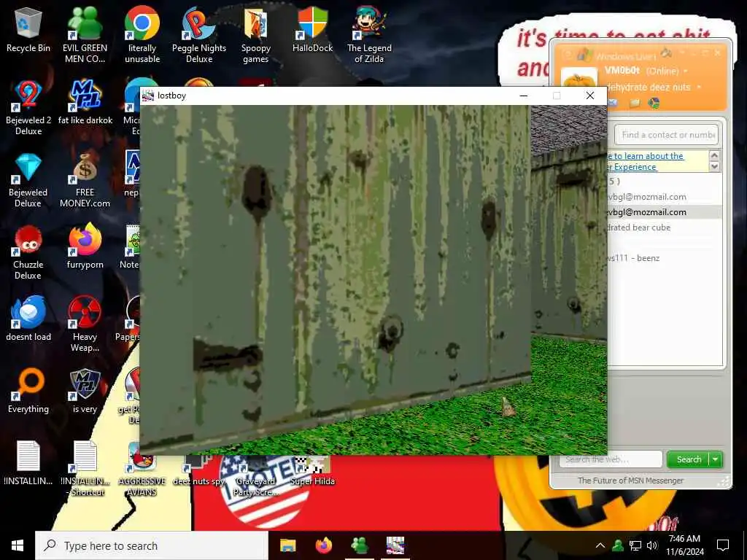The width and height of the screenshot is (747, 560).
Task: Open the FREE MONEY.com shortcut
Action: [x=85, y=179]
